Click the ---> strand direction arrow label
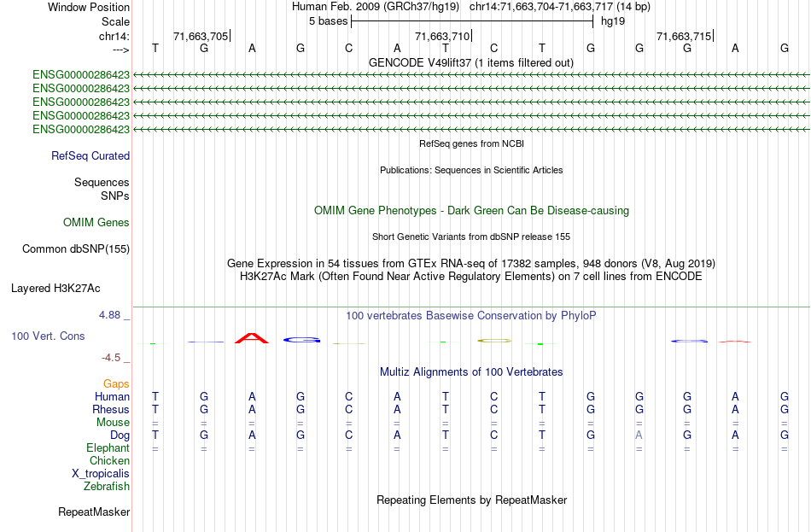The image size is (811, 532). point(120,50)
